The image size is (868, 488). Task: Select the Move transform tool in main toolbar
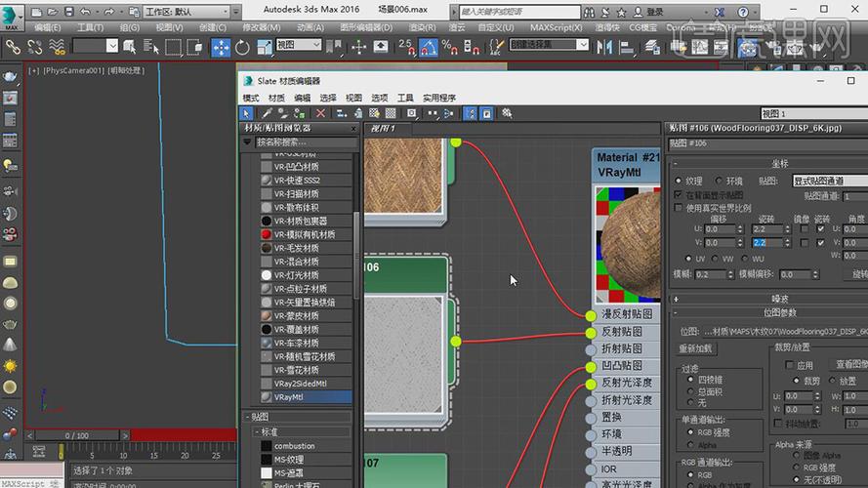point(221,47)
